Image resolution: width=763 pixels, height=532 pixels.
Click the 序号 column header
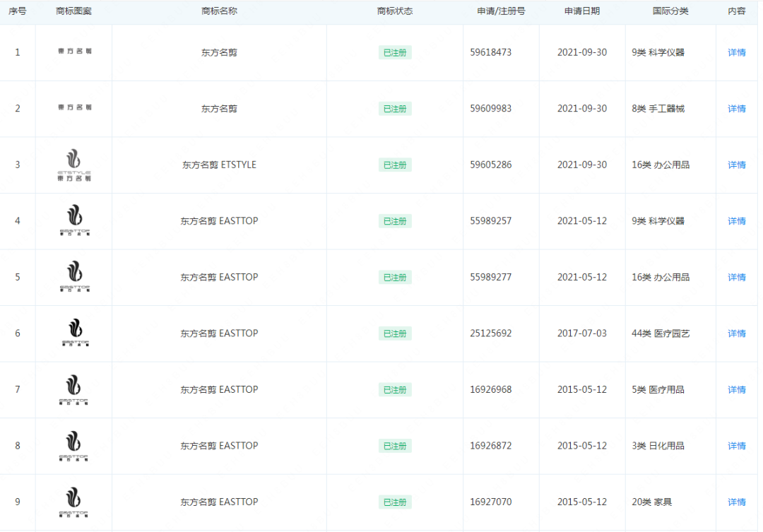(18, 11)
